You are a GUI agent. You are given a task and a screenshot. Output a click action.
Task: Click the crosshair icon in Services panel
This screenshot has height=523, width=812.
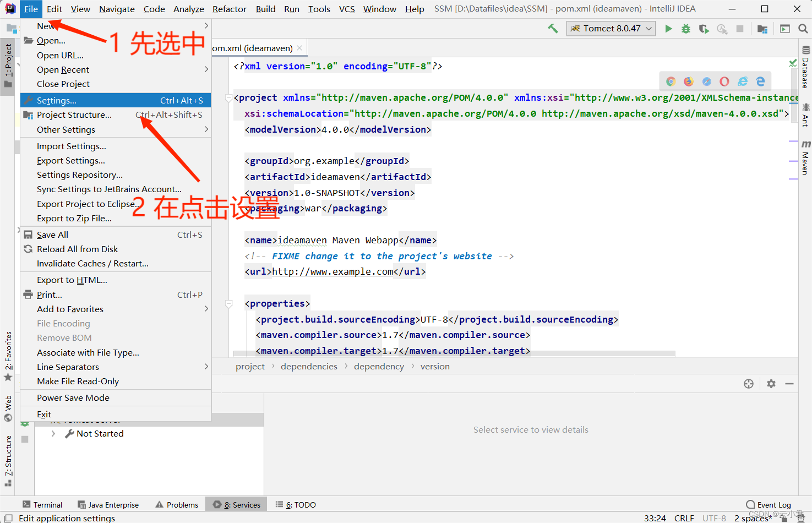point(749,384)
